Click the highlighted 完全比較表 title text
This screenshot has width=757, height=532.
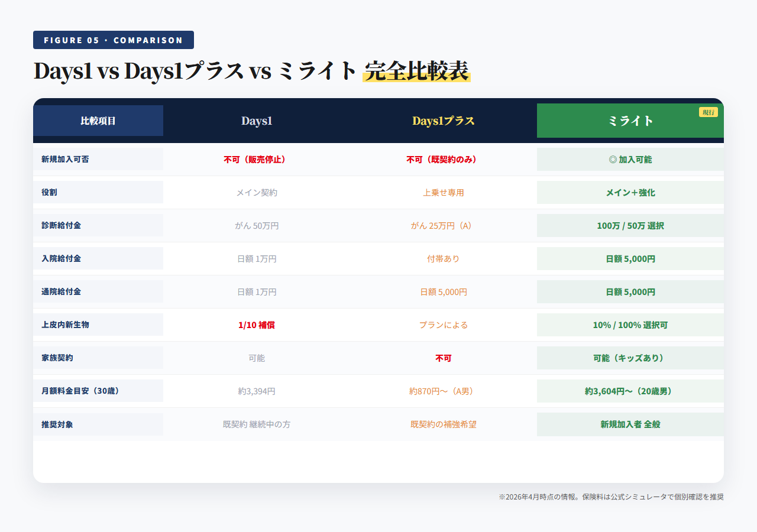click(x=416, y=69)
